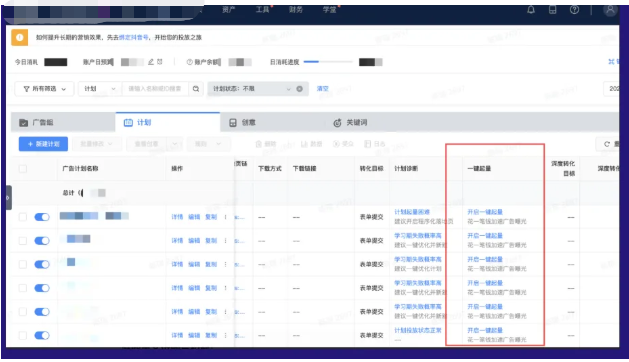Click the orange warning notice icon
The width and height of the screenshot is (629, 362).
coord(19,37)
